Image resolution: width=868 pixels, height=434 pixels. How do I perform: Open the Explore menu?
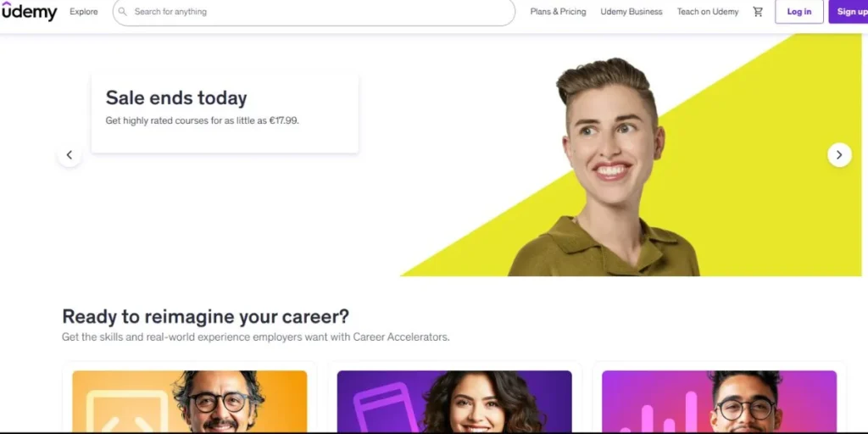point(84,12)
